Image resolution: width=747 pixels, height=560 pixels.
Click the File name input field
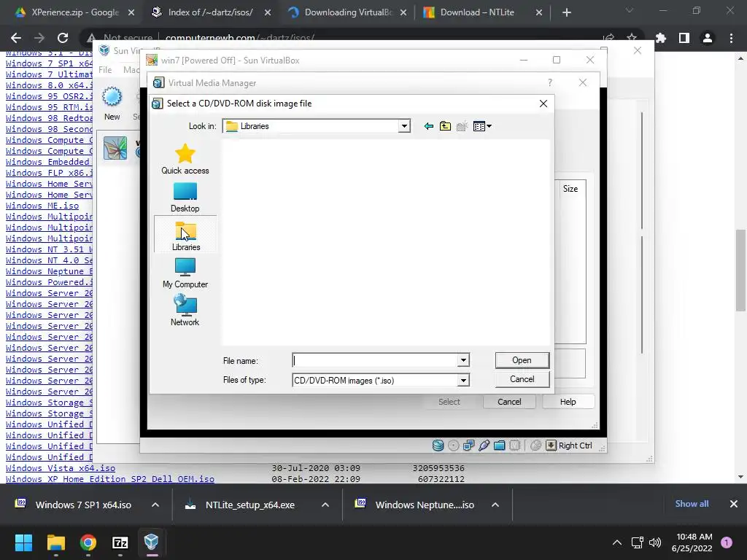click(375, 360)
